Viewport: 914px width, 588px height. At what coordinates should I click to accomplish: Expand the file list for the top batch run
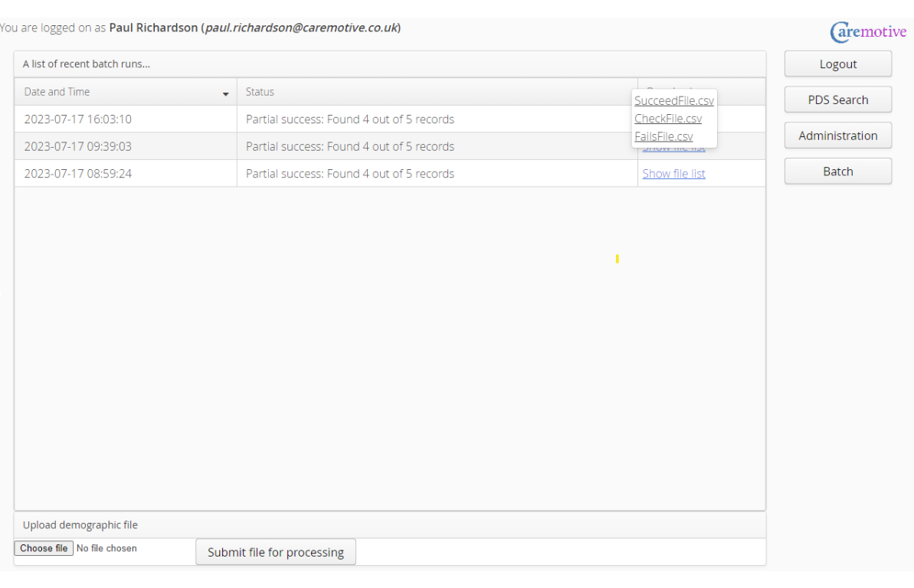pos(674,119)
